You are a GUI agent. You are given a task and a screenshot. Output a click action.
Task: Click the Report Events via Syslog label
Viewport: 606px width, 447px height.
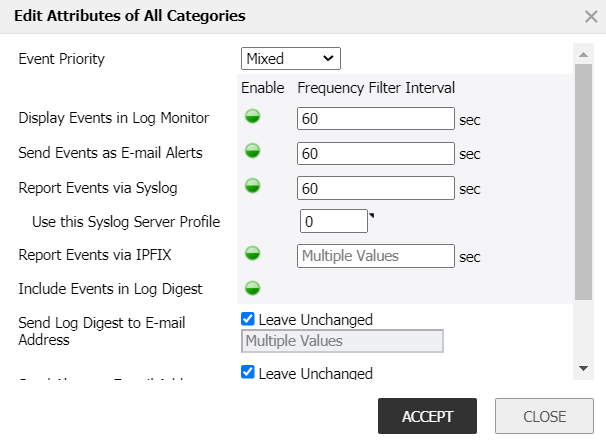click(x=98, y=188)
